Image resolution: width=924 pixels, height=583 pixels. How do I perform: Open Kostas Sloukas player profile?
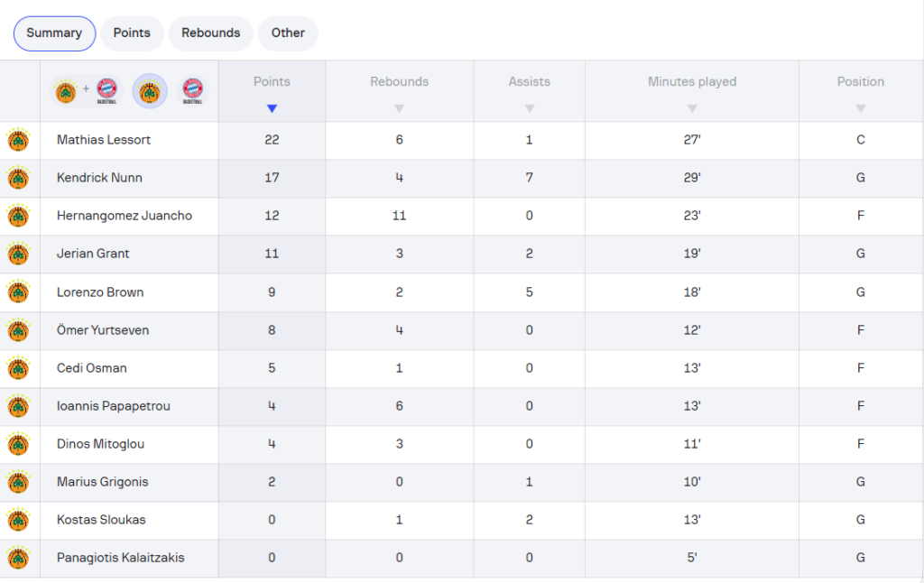(x=101, y=520)
